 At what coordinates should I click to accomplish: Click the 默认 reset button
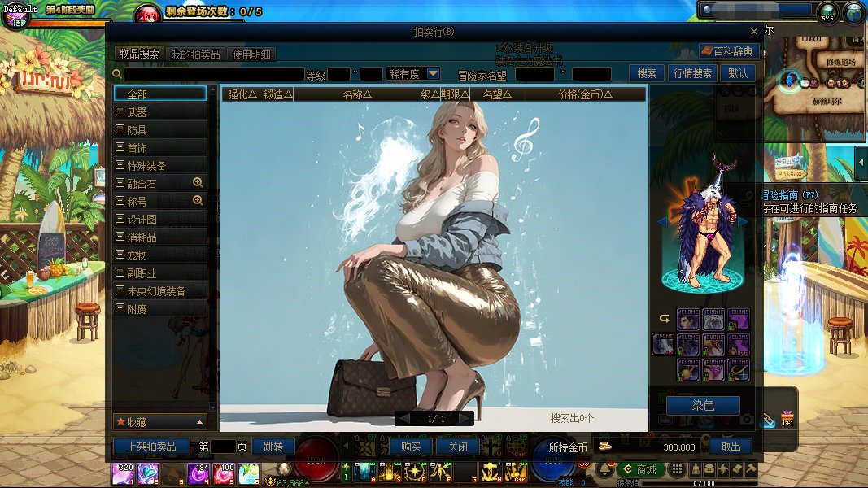(737, 73)
